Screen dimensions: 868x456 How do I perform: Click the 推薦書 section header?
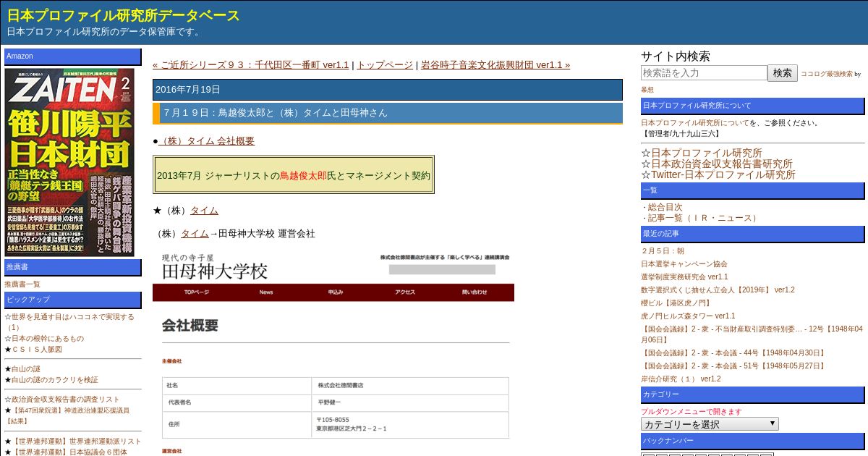click(73, 268)
